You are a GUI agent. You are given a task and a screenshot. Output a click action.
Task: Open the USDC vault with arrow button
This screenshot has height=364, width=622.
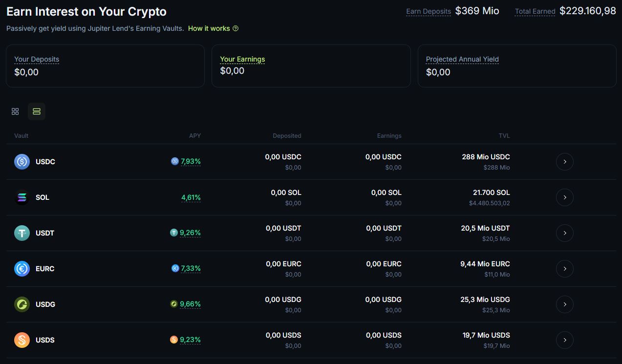point(565,162)
